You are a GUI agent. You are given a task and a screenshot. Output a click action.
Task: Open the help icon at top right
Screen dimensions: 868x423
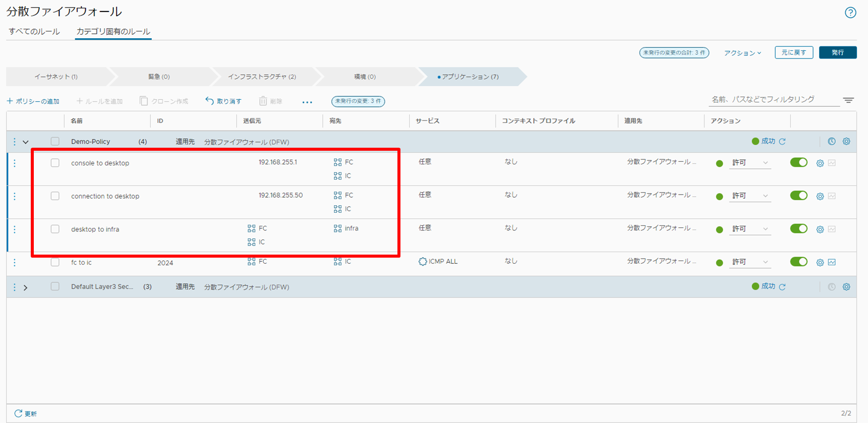click(850, 13)
